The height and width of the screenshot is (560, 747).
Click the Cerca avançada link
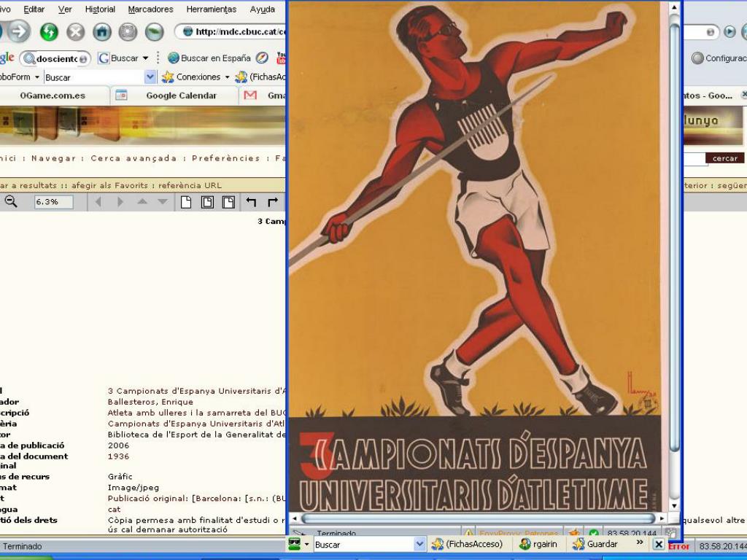(134, 158)
